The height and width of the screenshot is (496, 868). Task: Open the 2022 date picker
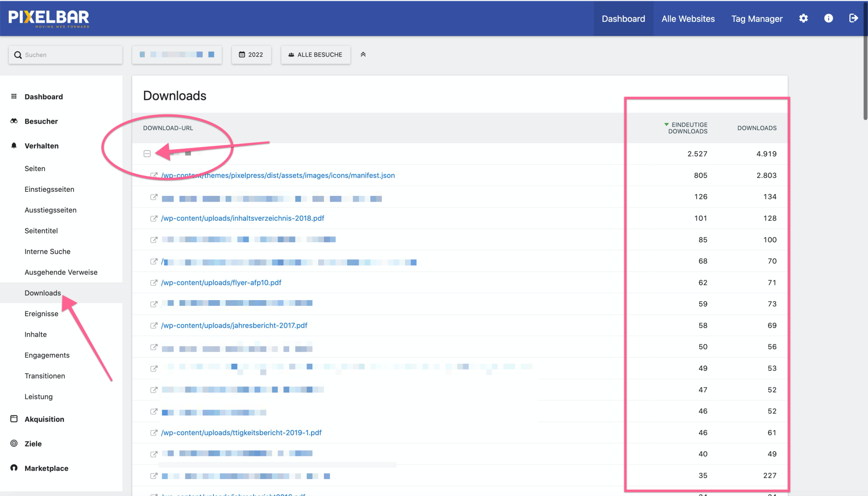click(x=251, y=55)
